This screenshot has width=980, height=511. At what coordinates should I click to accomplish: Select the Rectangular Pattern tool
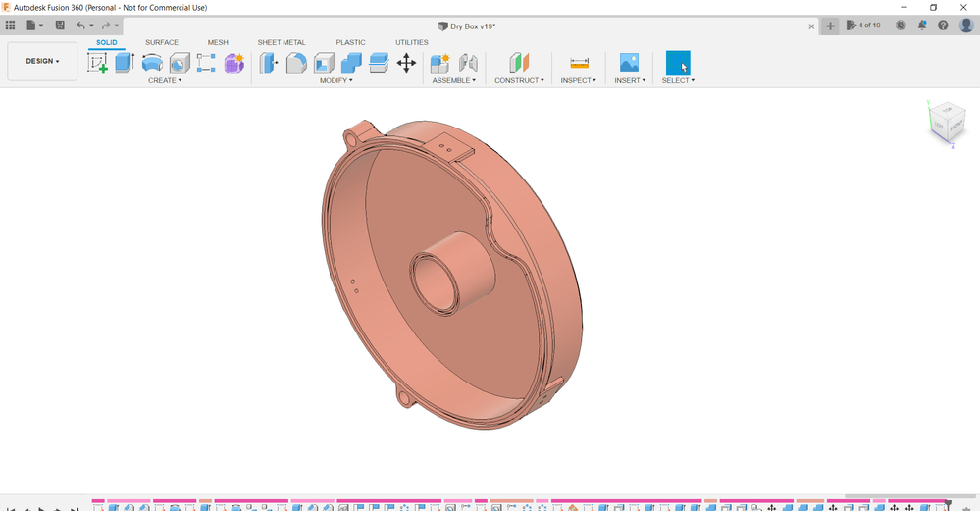[206, 63]
